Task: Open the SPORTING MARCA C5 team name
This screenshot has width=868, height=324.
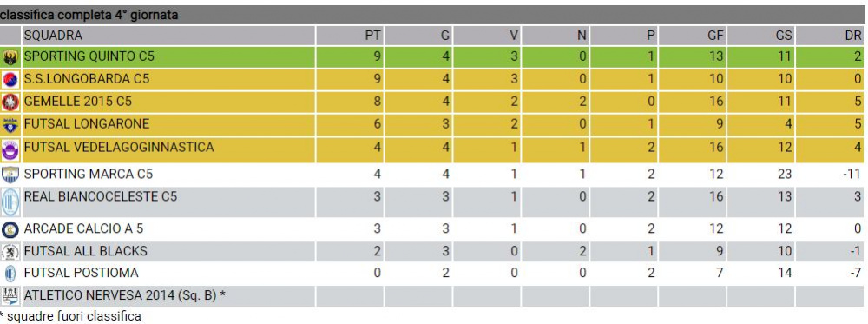Action: 89,174
